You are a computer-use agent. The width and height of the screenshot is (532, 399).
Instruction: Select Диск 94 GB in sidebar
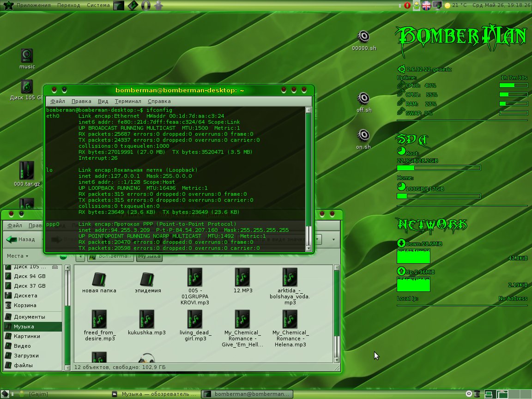(33, 276)
